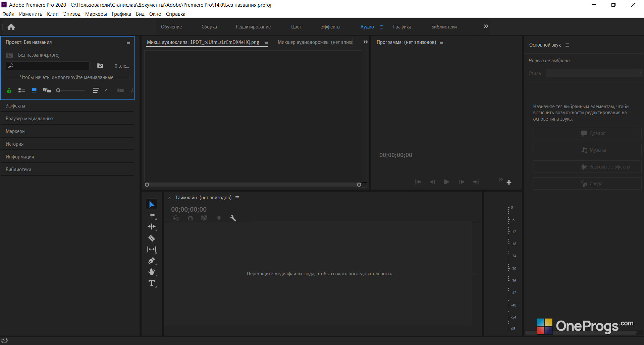Click the Dialogue speech bubble icon
This screenshot has height=345, width=644.
click(x=584, y=133)
